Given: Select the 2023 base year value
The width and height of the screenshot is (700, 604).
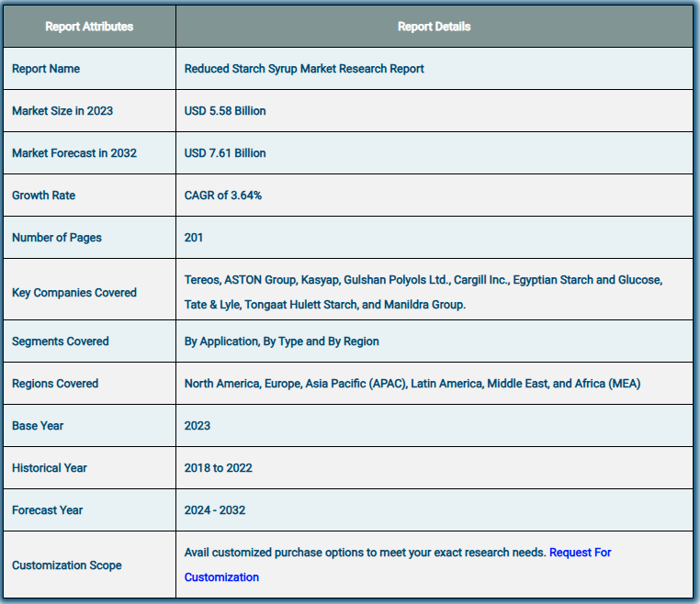Looking at the screenshot, I should point(197,426).
